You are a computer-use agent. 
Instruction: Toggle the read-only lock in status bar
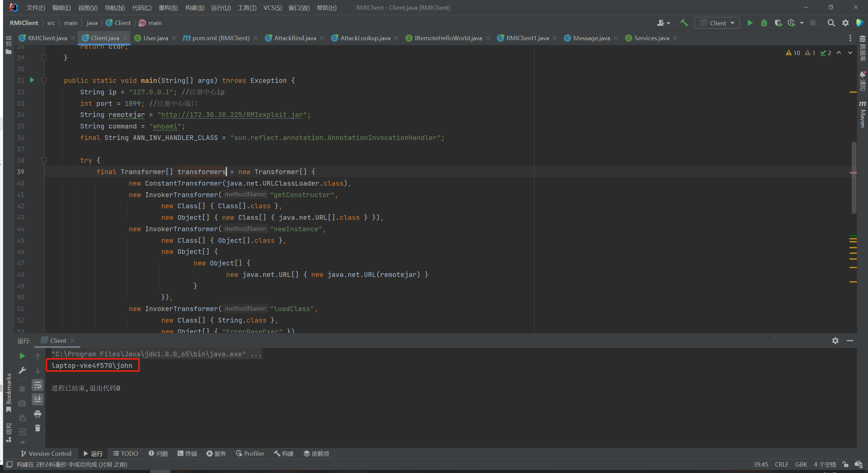845,464
